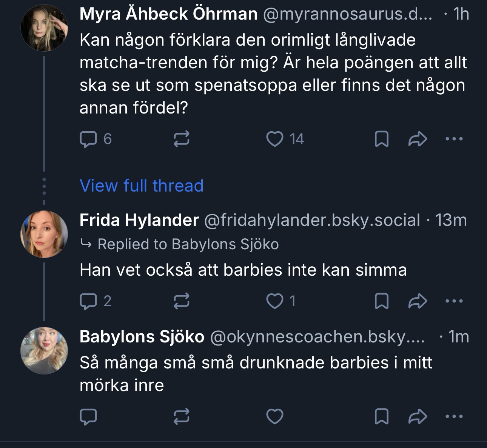Viewport: 487px width, 448px height.
Task: Bookmark Frida Hylander's reply
Action: [x=381, y=301]
